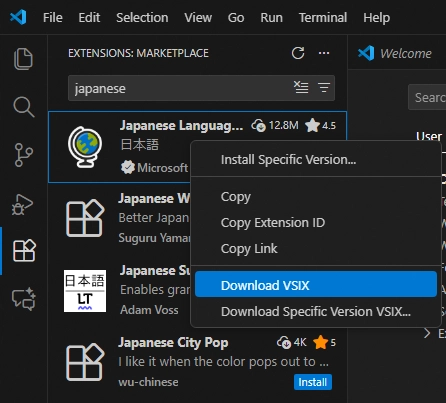Open Japanese Language Pack title
Image resolution: width=446 pixels, height=403 pixels.
(181, 126)
